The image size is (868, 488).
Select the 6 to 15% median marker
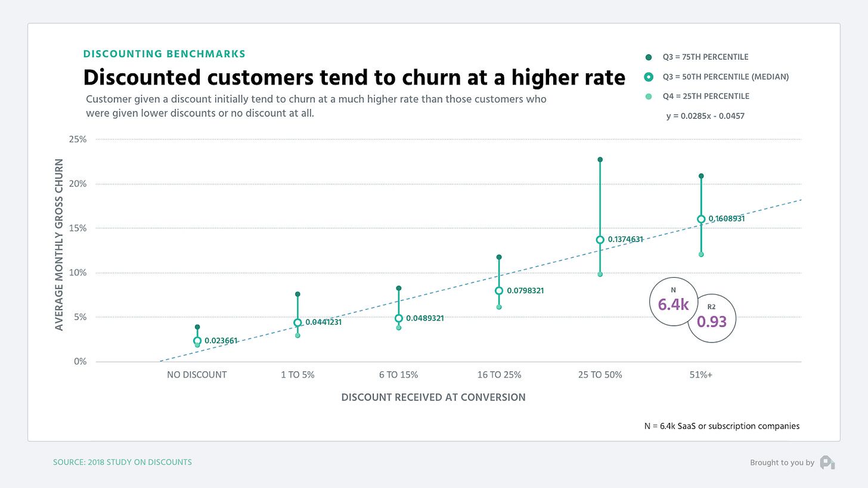click(399, 318)
